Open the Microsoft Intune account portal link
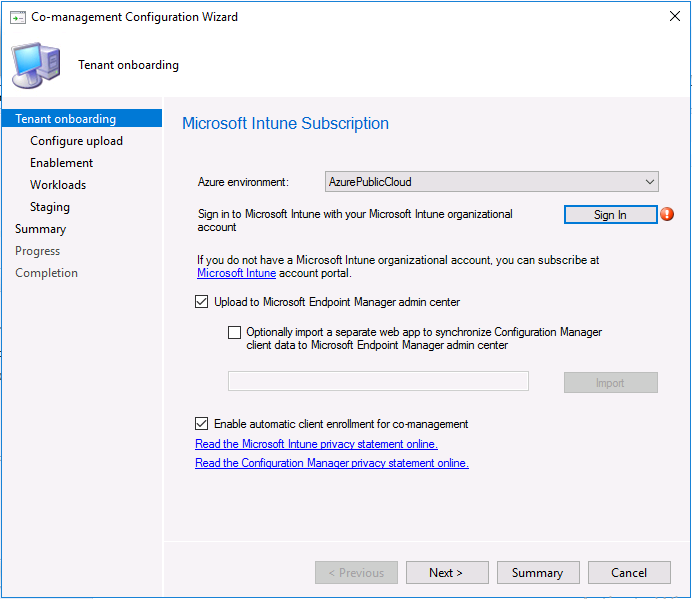The image size is (692, 599). 237,273
